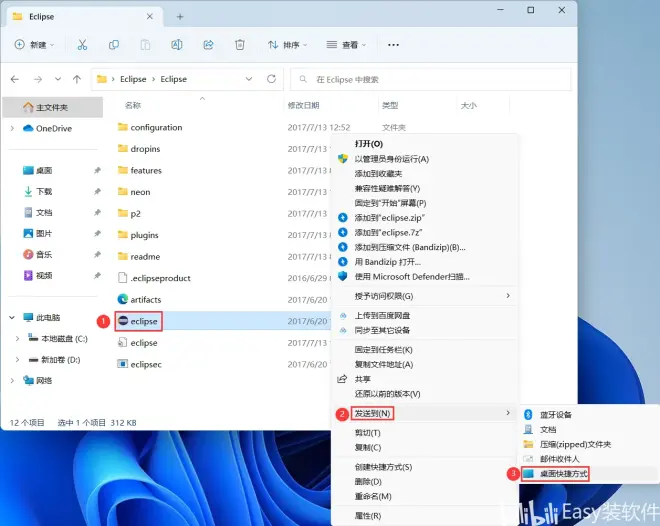Image resolution: width=660 pixels, height=526 pixels.
Task: Click the Copy icon in toolbar
Action: click(x=114, y=45)
